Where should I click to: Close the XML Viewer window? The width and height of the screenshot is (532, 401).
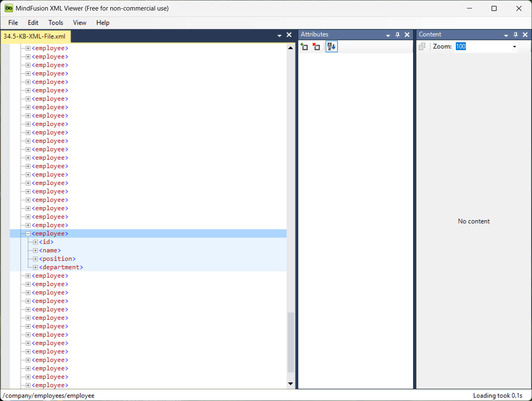coord(519,8)
